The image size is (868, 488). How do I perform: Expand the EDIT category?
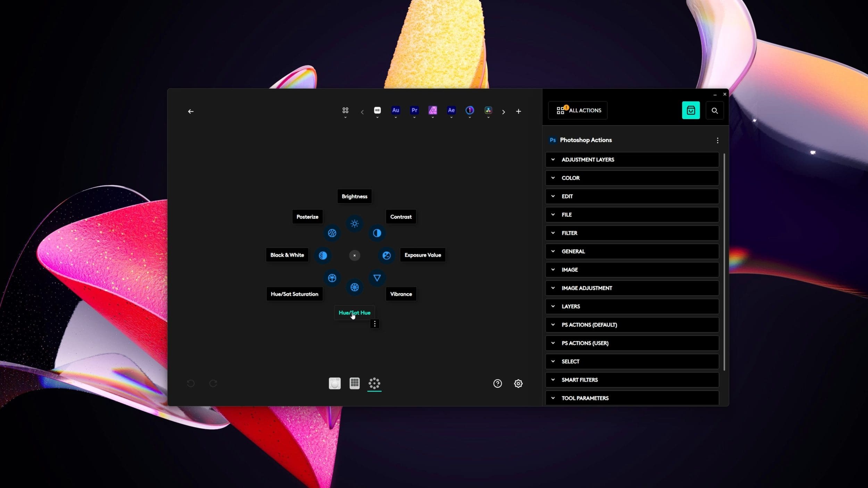[x=632, y=196]
